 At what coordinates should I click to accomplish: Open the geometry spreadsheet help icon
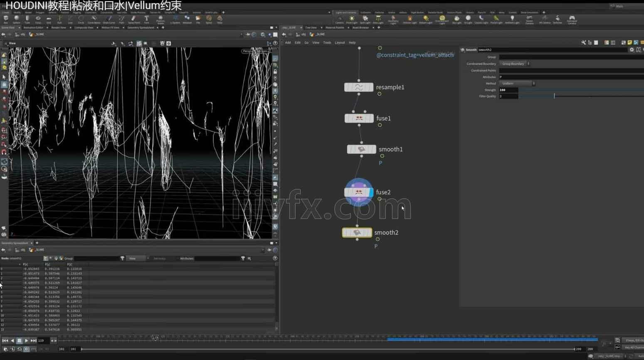pyautogui.click(x=275, y=259)
